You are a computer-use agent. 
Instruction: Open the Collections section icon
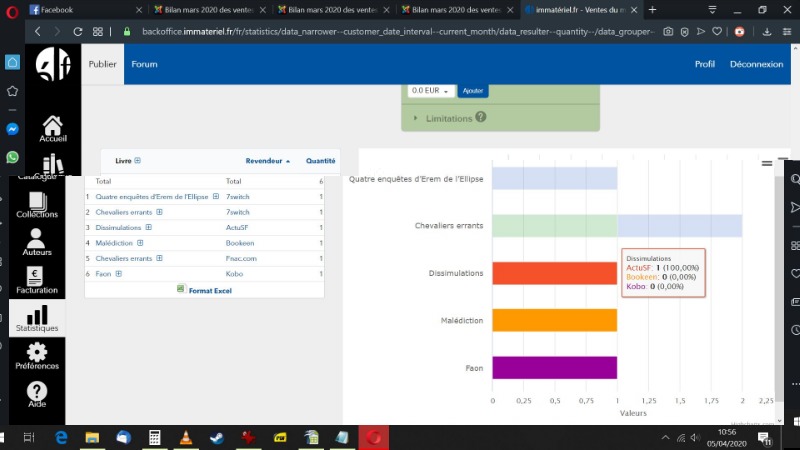point(37,199)
